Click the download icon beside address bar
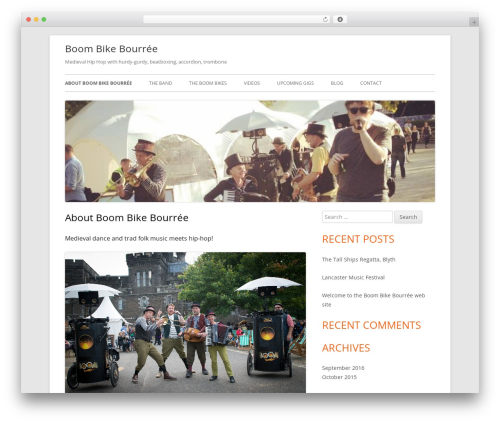 [340, 20]
